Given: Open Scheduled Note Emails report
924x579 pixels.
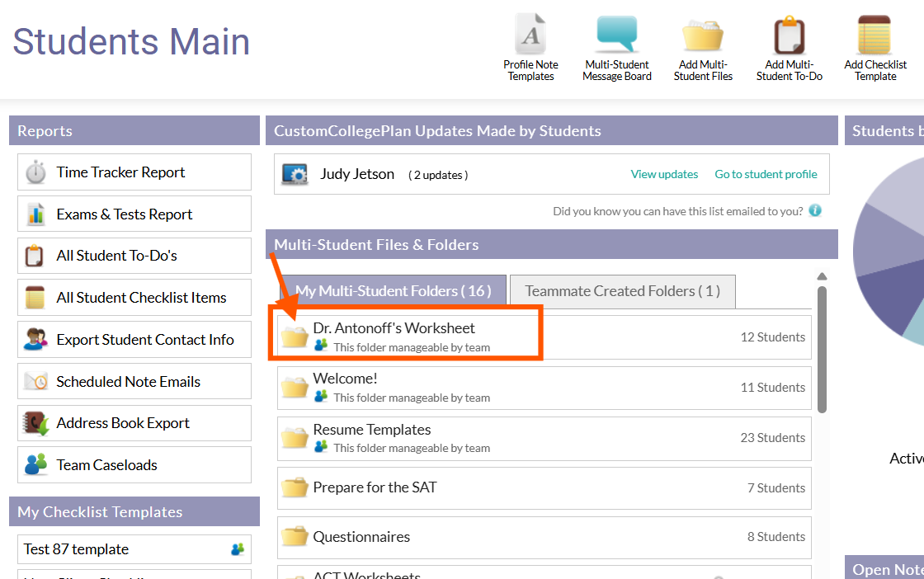Looking at the screenshot, I should (128, 382).
